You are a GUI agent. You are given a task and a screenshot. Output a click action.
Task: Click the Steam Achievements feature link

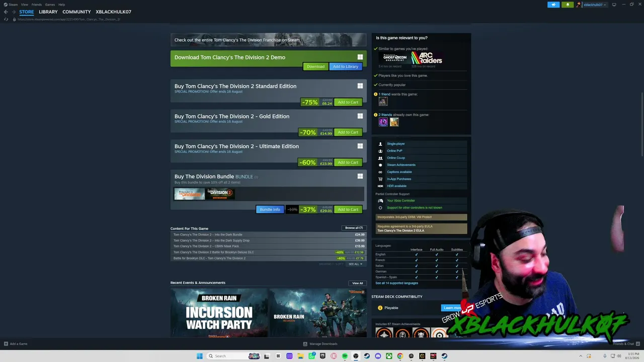click(401, 165)
